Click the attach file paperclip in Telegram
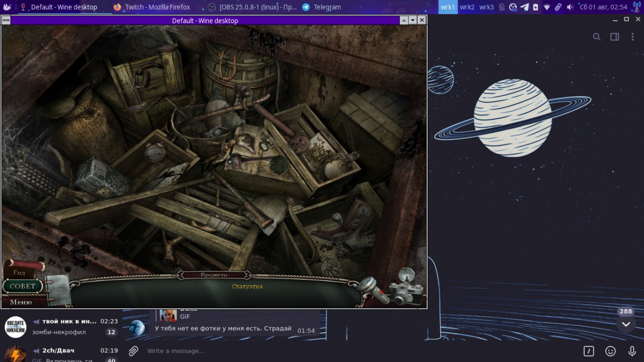Image resolution: width=644 pixels, height=362 pixels. (133, 351)
